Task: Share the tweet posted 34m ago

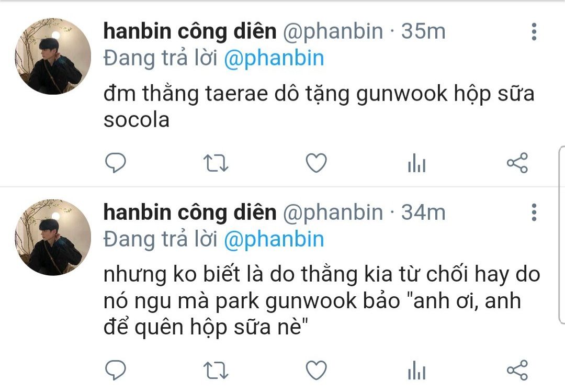Action: (517, 370)
